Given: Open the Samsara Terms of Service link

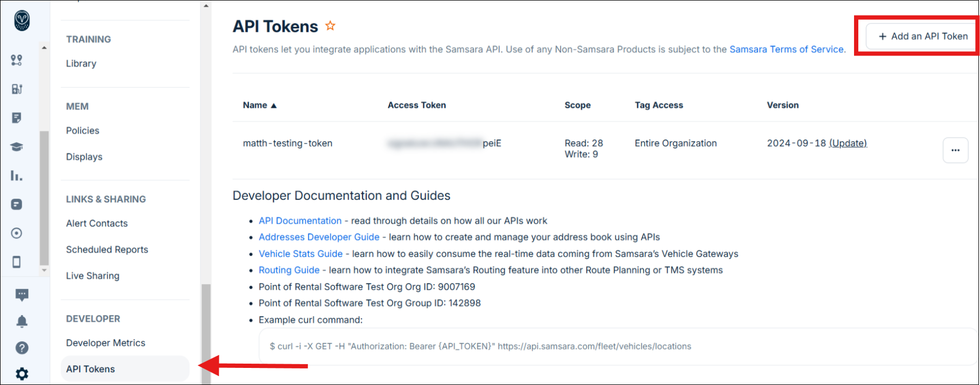Looking at the screenshot, I should pos(786,49).
